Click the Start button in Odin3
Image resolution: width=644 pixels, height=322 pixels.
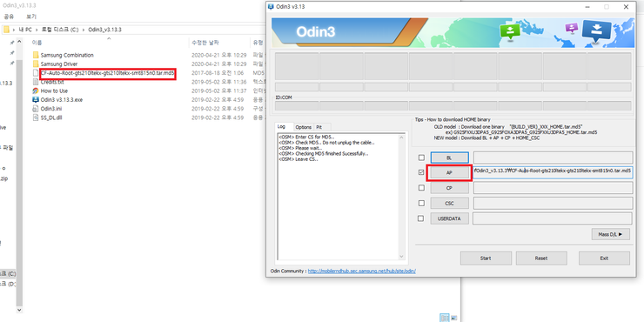[x=486, y=258]
